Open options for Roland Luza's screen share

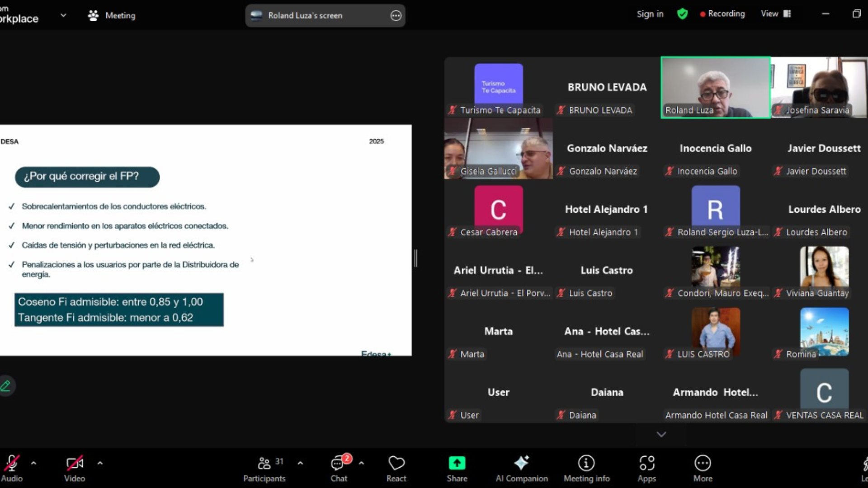pyautogui.click(x=396, y=16)
